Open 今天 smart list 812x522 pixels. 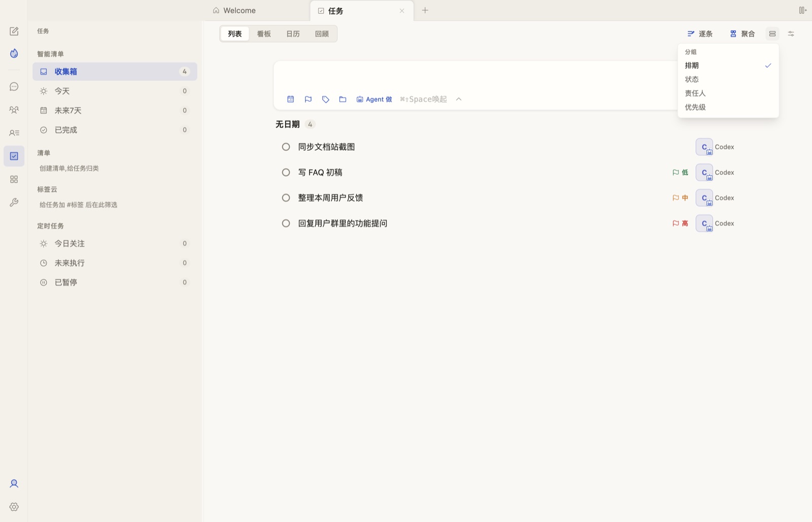coord(115,91)
